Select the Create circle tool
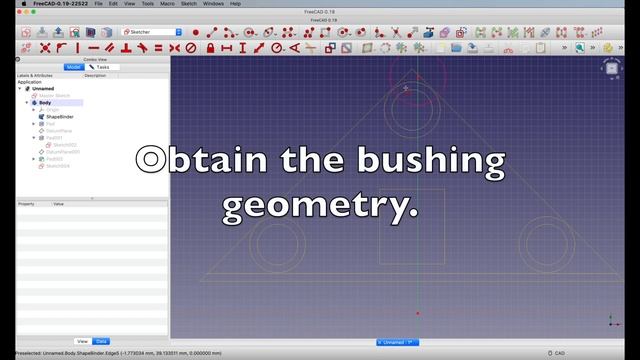Image resolution: width=640 pixels, height=360 pixels. point(249,33)
